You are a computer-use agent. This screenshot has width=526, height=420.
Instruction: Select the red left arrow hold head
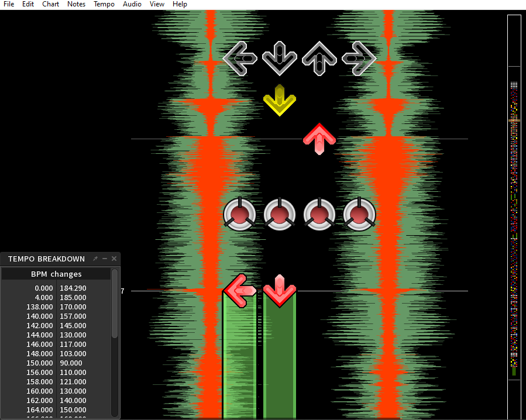239,291
